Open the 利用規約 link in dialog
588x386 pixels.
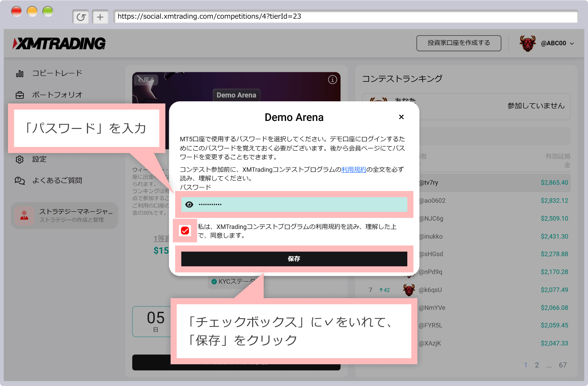(354, 169)
